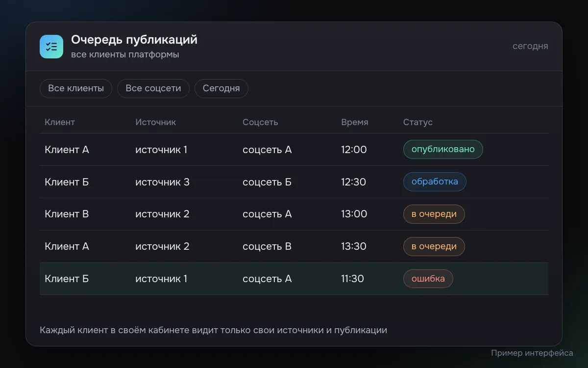This screenshot has width=588, height=368.
Task: Click «соцсеть А» in the 11:30 row
Action: 267,279
